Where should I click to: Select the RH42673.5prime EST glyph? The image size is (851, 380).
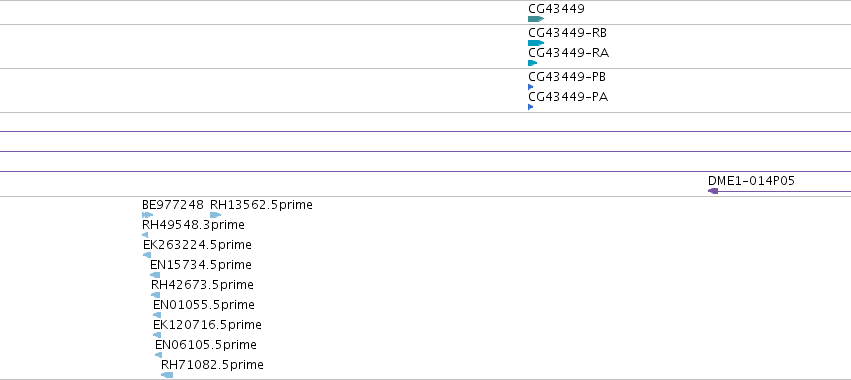[x=156, y=295]
